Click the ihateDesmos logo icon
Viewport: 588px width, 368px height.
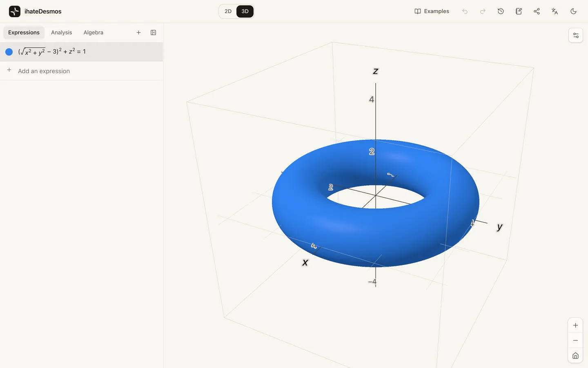pos(15,11)
